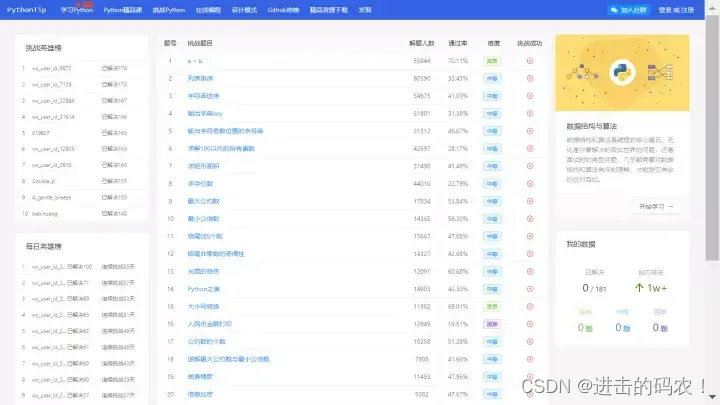
Task: Click status icon in row 11 (15667 solvers)
Action: [x=530, y=236]
